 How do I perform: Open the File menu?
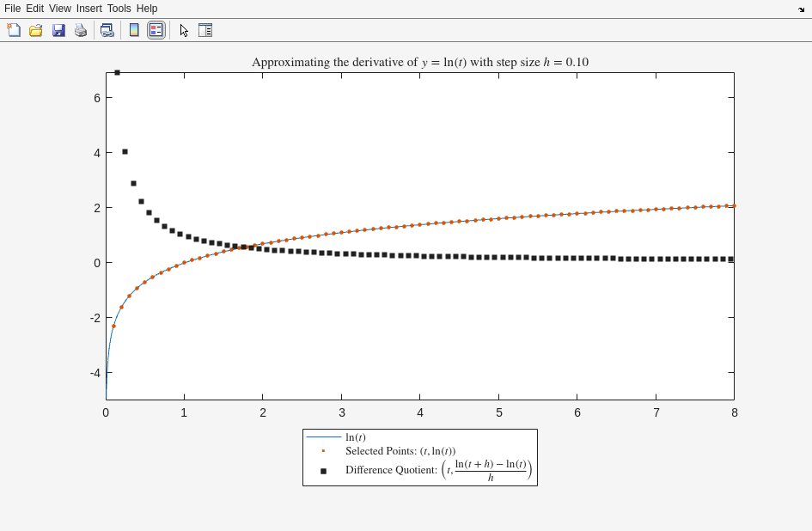point(12,9)
